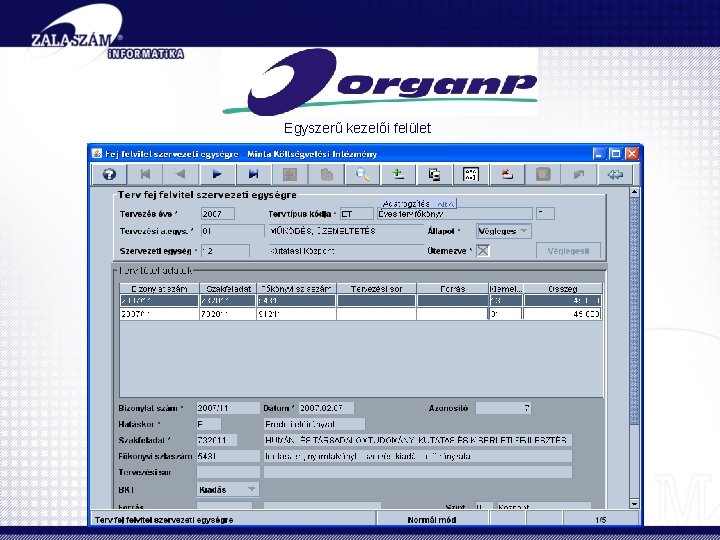This screenshot has height=540, width=720.
Task: Click the Tervezési sor column header
Action: 377,289
